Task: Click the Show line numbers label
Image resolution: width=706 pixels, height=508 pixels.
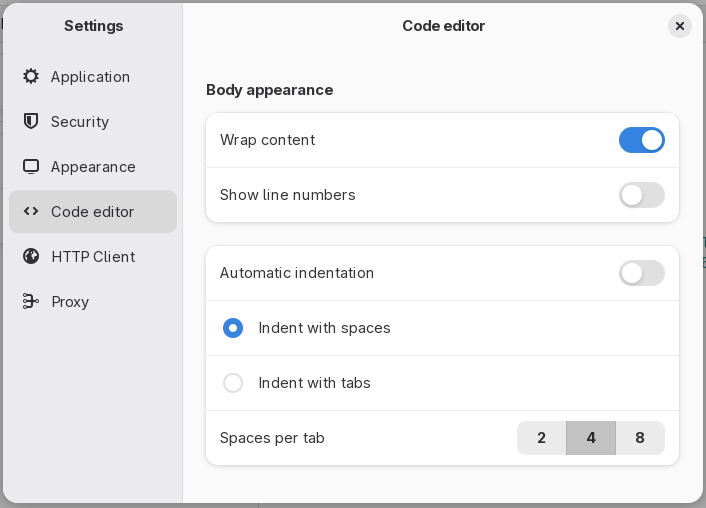Action: click(288, 195)
